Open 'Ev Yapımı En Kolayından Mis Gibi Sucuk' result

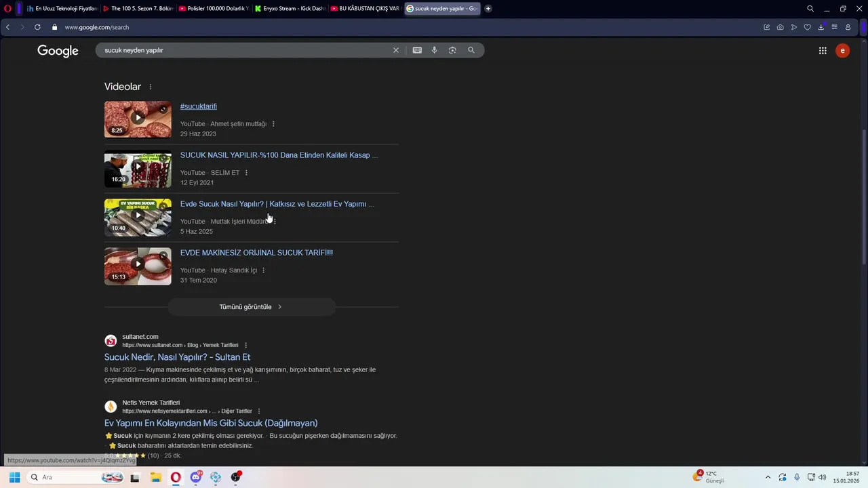pyautogui.click(x=211, y=423)
